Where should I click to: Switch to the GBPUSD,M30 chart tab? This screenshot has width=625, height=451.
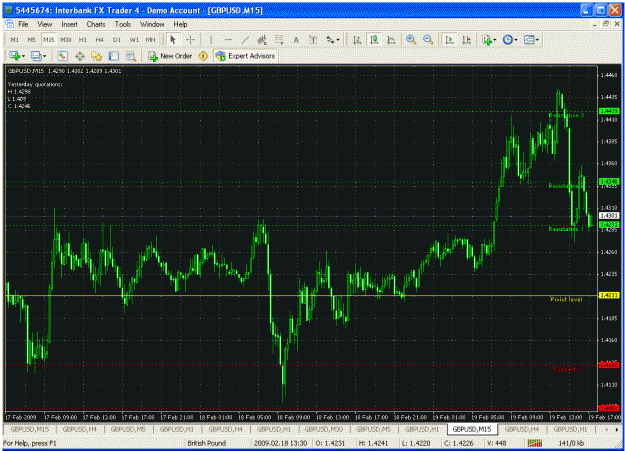pos(324,429)
